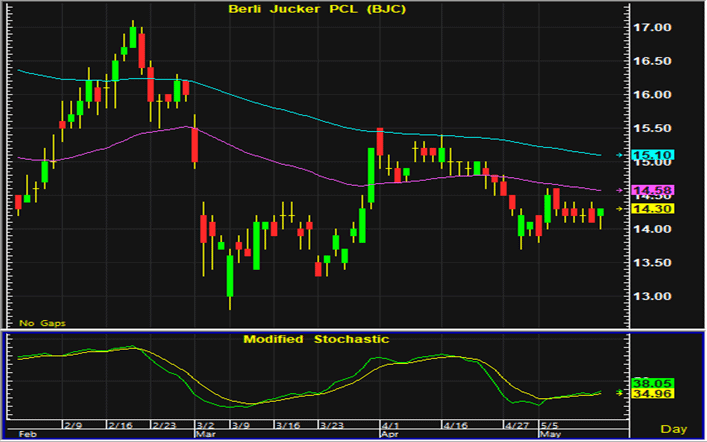Click the 3/23 date marker
This screenshot has height=442, width=707.
point(331,425)
